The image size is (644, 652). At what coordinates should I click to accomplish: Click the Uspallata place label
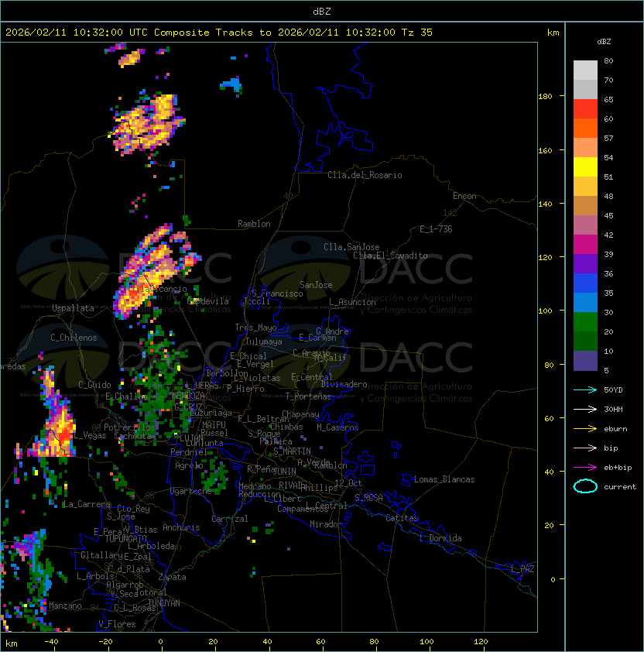click(x=73, y=308)
